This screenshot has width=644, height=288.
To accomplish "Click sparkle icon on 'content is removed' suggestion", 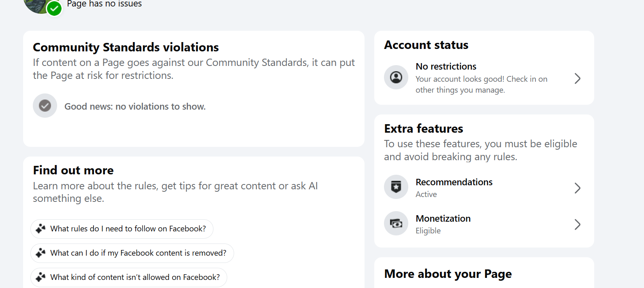I will [41, 253].
